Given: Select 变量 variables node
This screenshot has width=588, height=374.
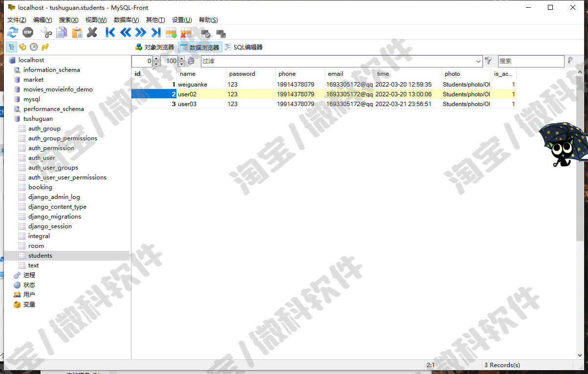Looking at the screenshot, I should [x=29, y=305].
